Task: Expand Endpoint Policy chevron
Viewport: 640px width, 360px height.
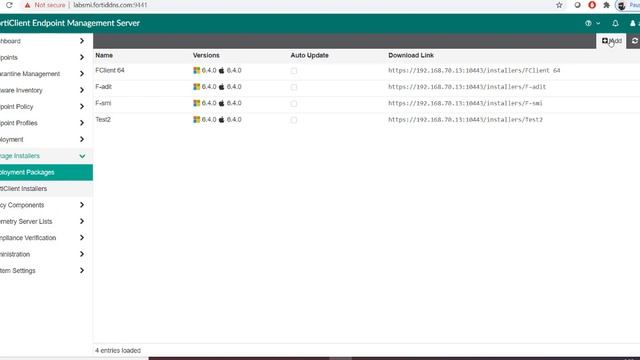Action: click(82, 107)
